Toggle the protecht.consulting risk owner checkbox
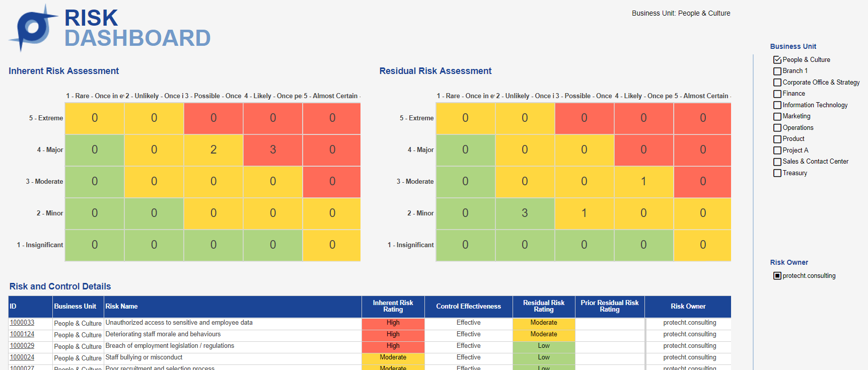868x370 pixels. [777, 276]
